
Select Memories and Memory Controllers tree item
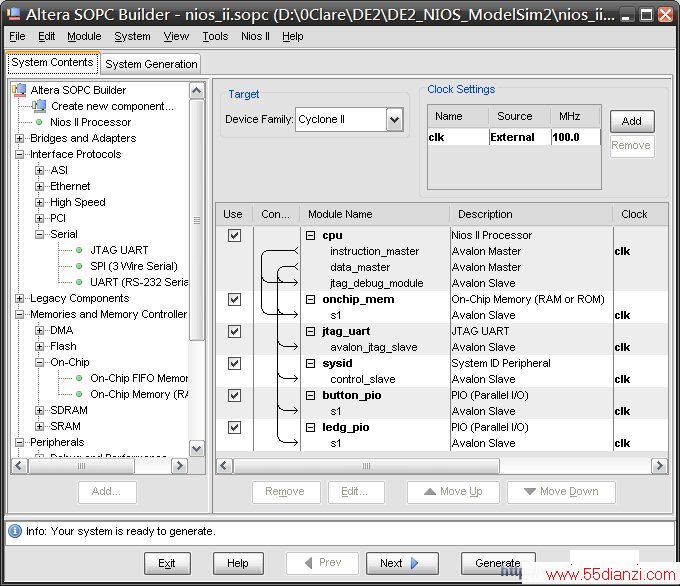[x=108, y=314]
